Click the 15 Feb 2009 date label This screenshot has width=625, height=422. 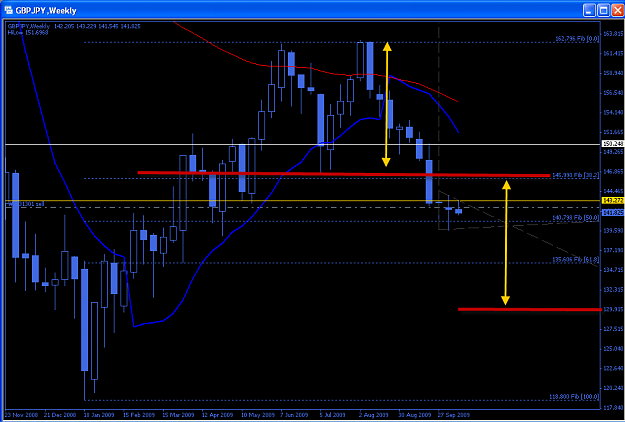coord(138,414)
